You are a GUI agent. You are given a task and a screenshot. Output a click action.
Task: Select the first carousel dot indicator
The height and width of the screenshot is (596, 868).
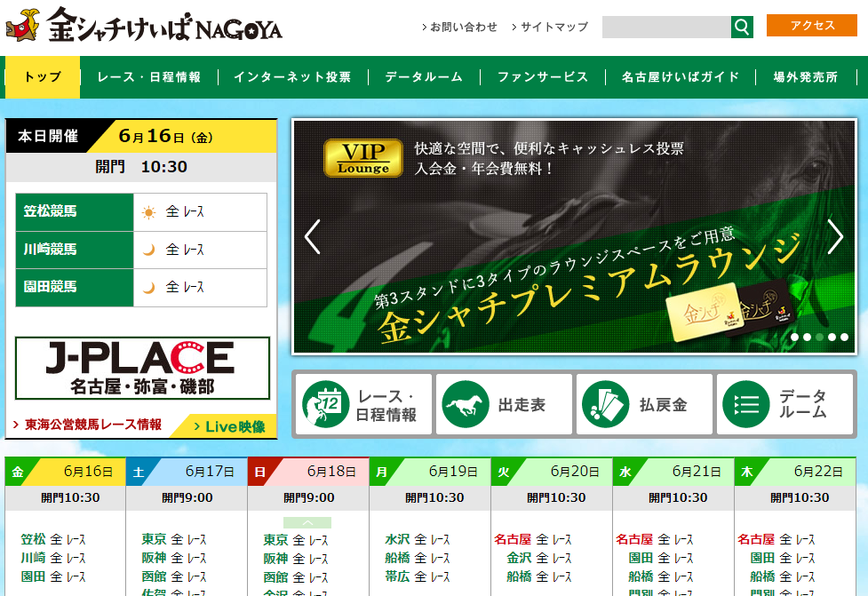point(795,337)
